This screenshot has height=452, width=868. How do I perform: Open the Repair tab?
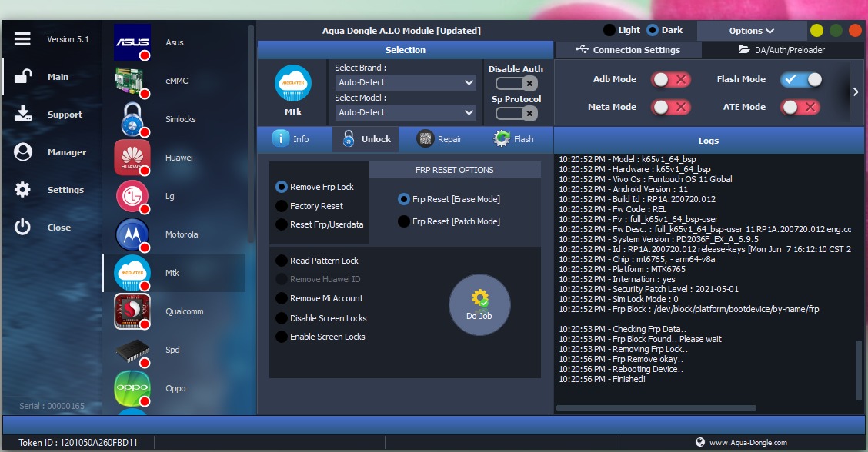pyautogui.click(x=439, y=139)
